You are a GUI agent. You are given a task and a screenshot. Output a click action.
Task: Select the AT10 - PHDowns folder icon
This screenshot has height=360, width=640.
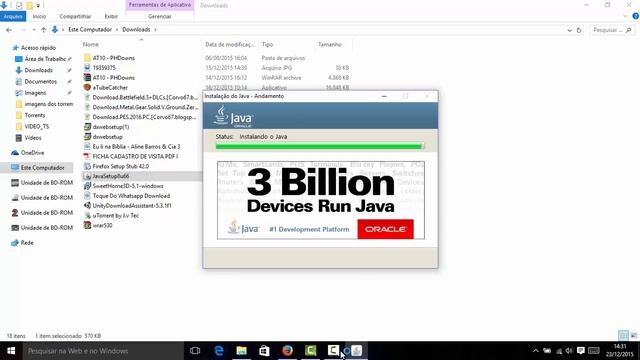(87, 58)
